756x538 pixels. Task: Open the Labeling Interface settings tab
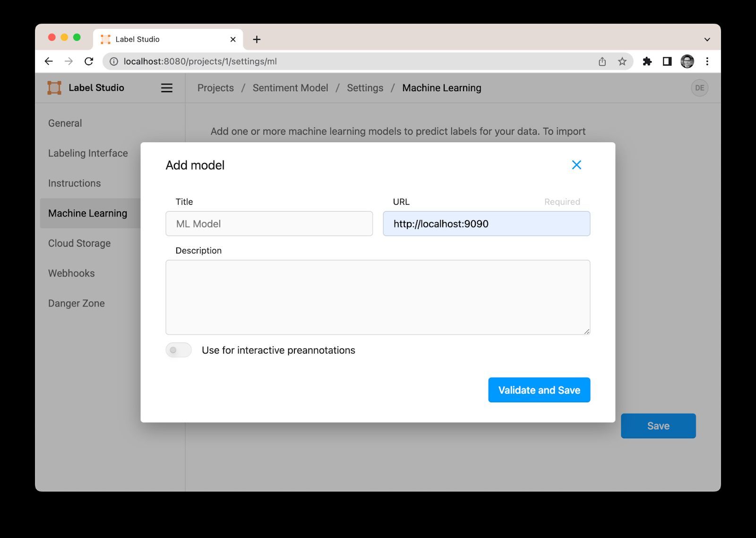[88, 153]
